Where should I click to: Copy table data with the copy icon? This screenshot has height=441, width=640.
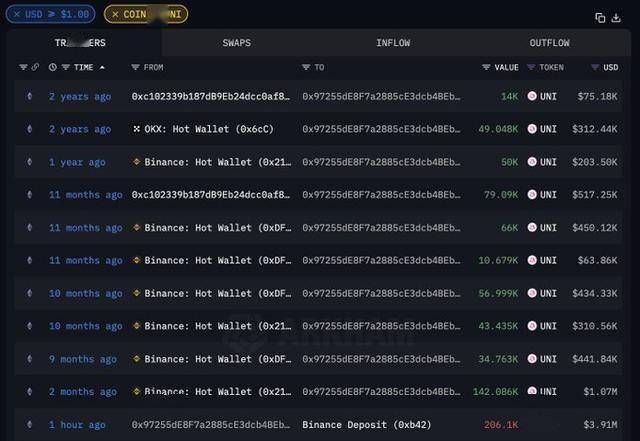[600, 18]
